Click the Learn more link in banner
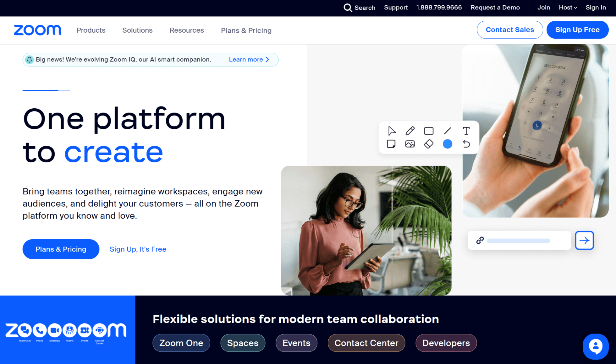The width and height of the screenshot is (616, 364). (249, 59)
